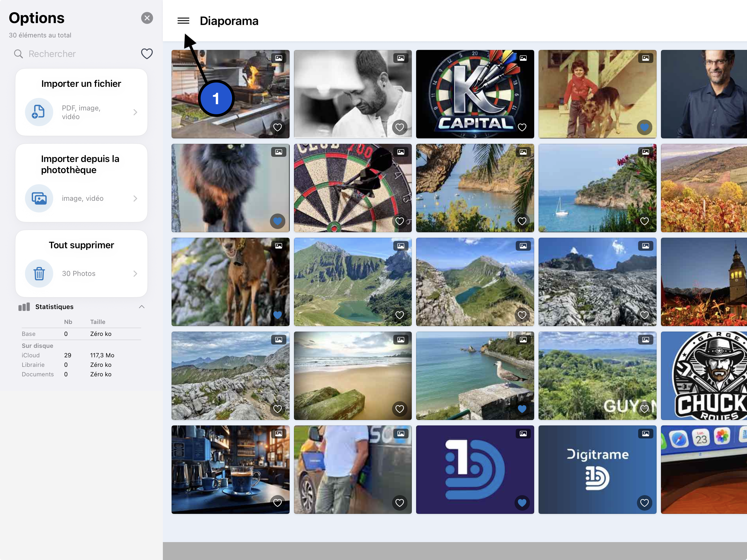Favorite the K Capital darts image

(522, 127)
